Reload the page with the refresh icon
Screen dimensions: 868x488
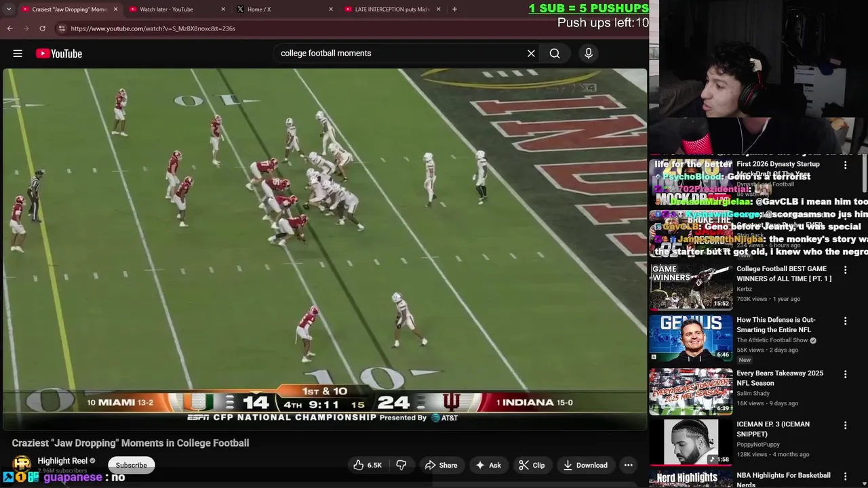pos(42,28)
